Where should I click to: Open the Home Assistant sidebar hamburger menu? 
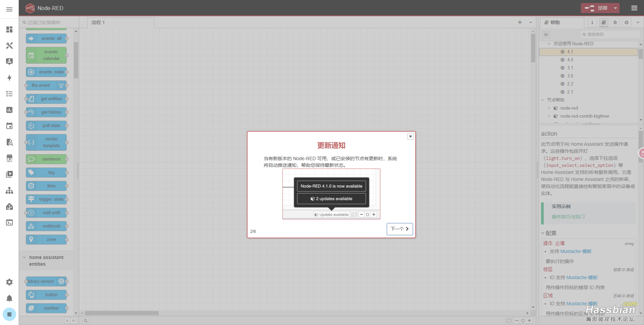9,9
